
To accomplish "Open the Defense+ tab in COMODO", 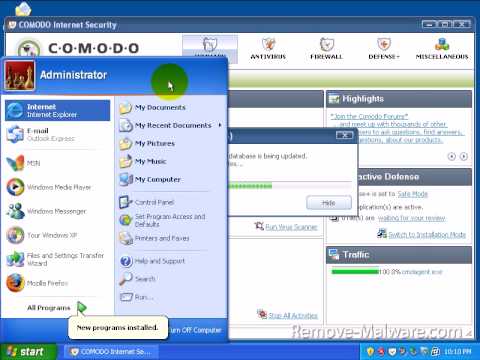I will click(x=384, y=49).
